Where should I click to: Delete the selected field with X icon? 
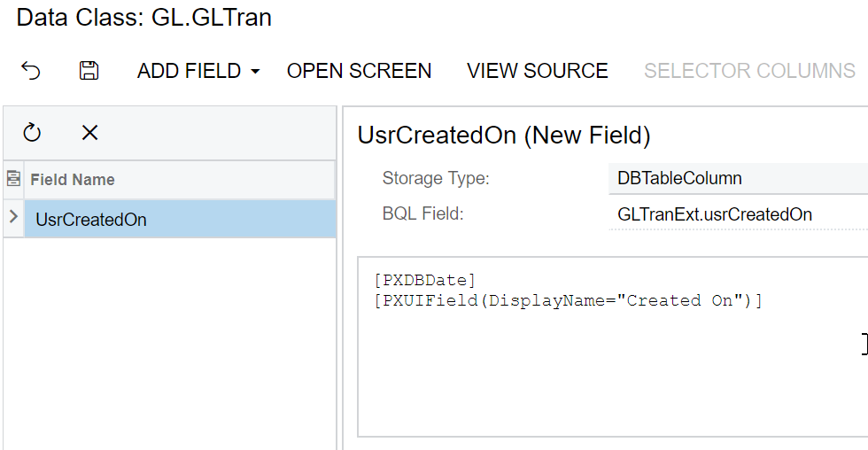pyautogui.click(x=89, y=133)
